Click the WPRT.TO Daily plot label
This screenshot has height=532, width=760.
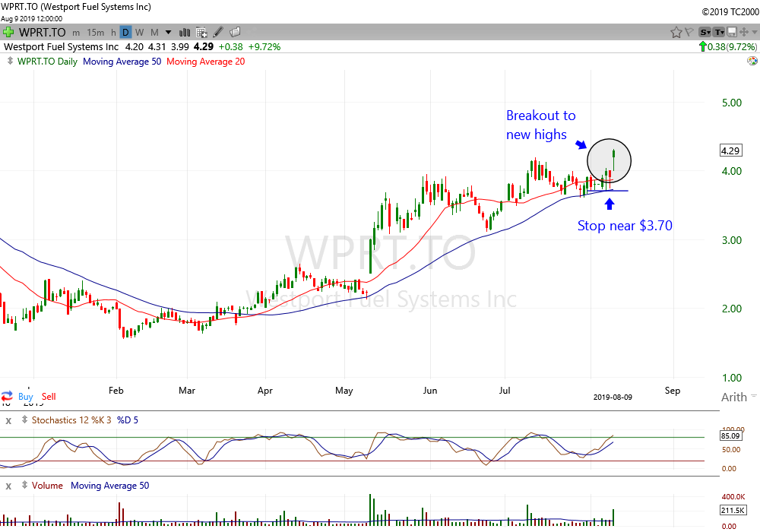pyautogui.click(x=47, y=62)
